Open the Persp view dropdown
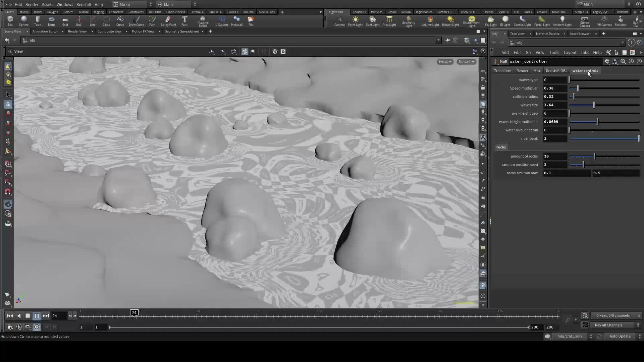This screenshot has height=362, width=644. [445, 62]
